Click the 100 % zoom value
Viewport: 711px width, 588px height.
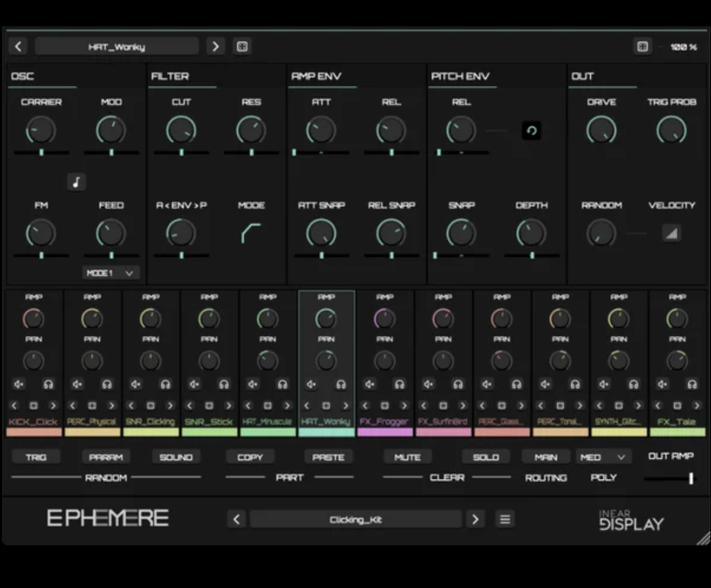point(683,47)
